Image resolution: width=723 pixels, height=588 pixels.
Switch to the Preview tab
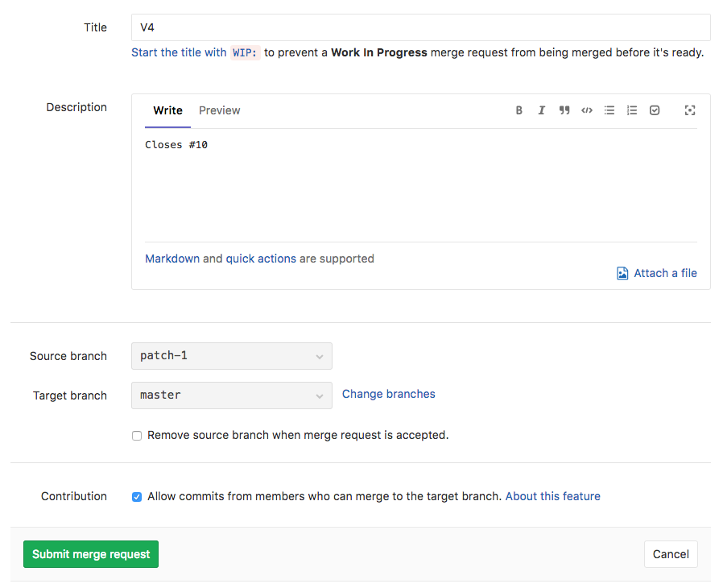(219, 110)
